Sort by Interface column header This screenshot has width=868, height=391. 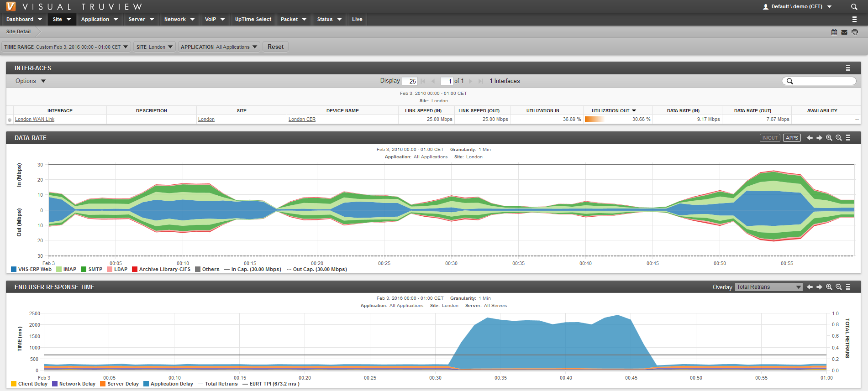tap(60, 111)
